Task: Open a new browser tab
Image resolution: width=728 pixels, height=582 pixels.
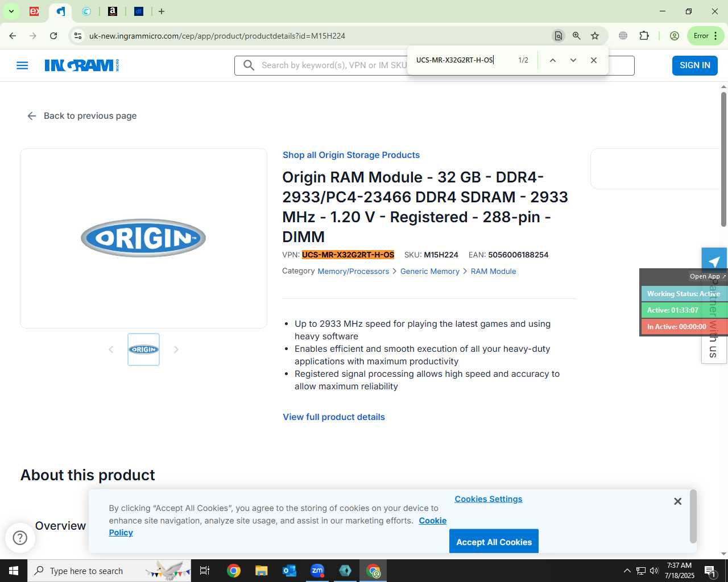Action: click(x=162, y=11)
